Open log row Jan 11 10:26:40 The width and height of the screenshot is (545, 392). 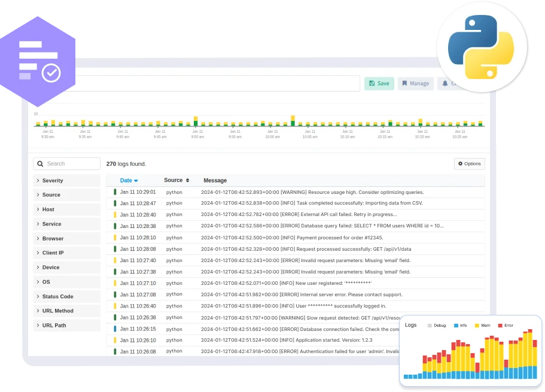coord(296,306)
